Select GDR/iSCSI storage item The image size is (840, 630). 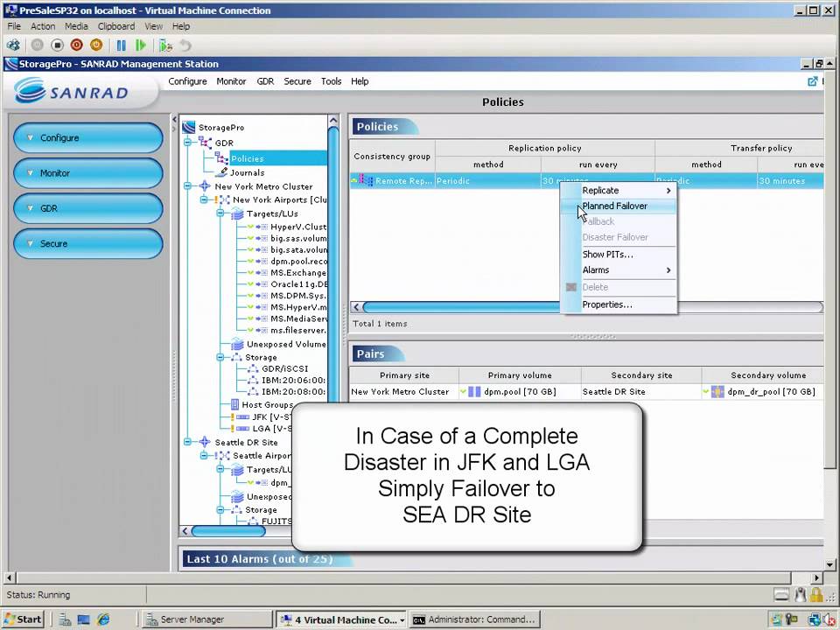284,368
